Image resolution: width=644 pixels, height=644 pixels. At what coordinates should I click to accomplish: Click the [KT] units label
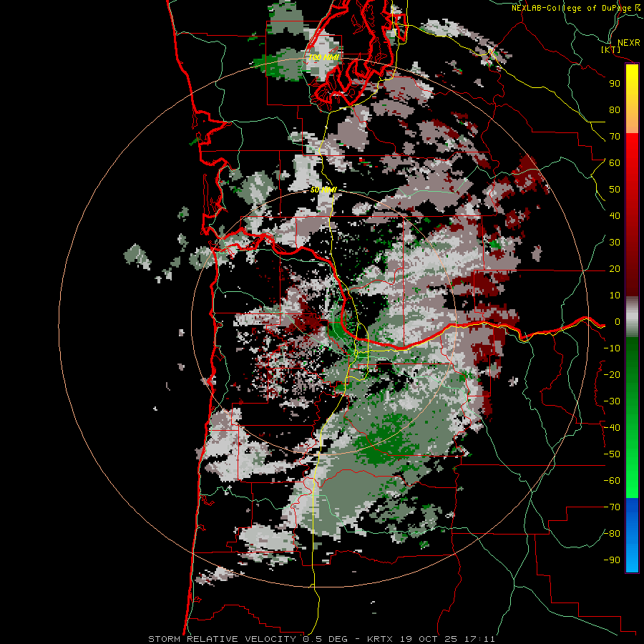[x=611, y=50]
